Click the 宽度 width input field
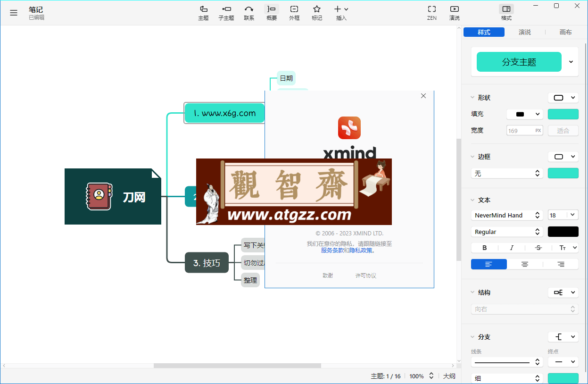The image size is (588, 384). (x=525, y=131)
